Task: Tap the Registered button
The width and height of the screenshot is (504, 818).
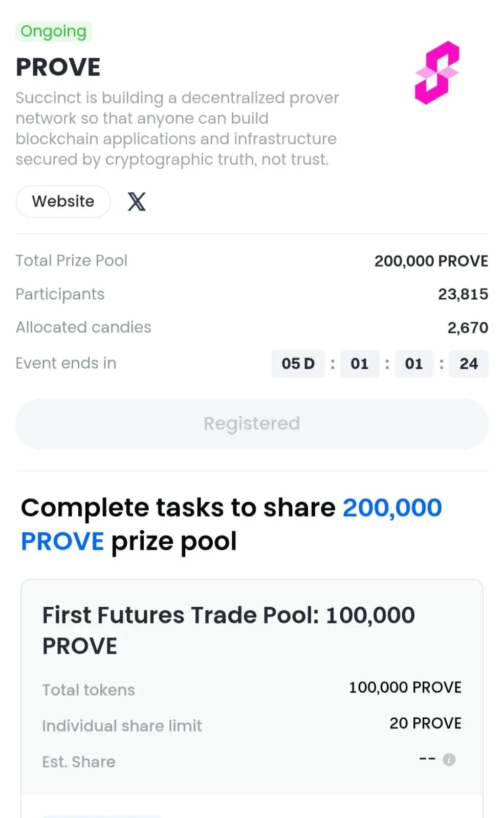Action: (x=252, y=424)
